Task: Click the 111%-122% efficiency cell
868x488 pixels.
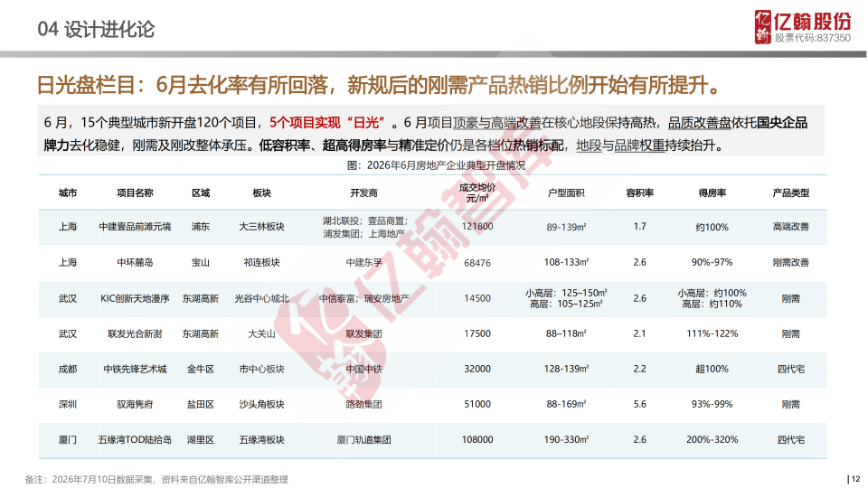Action: pyautogui.click(x=712, y=333)
